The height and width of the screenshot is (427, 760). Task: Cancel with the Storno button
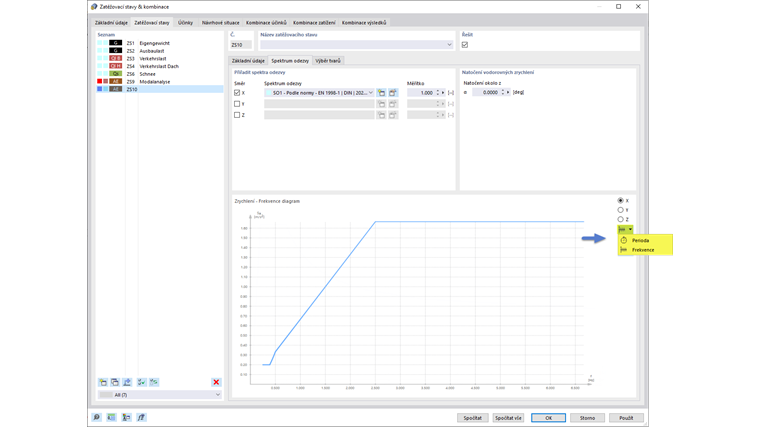click(x=587, y=418)
